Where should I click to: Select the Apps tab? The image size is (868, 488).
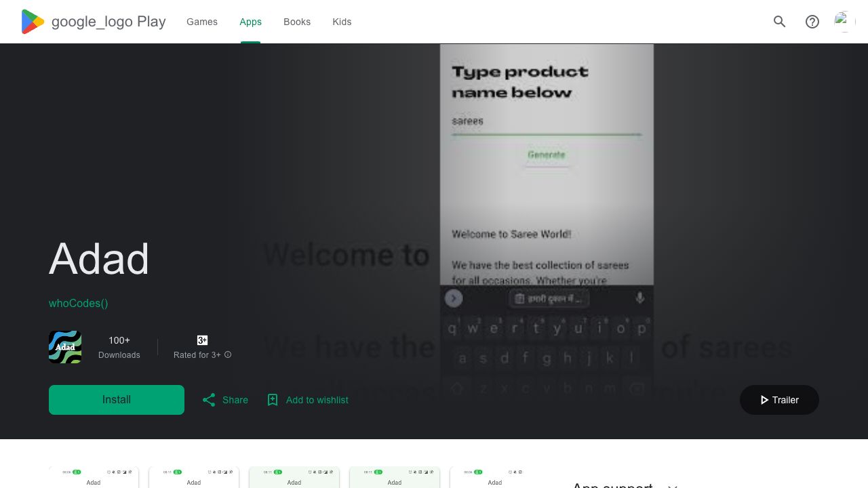250,22
